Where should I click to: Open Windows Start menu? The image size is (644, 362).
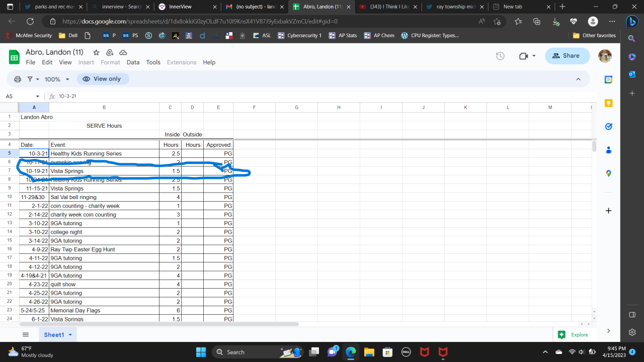click(201, 351)
